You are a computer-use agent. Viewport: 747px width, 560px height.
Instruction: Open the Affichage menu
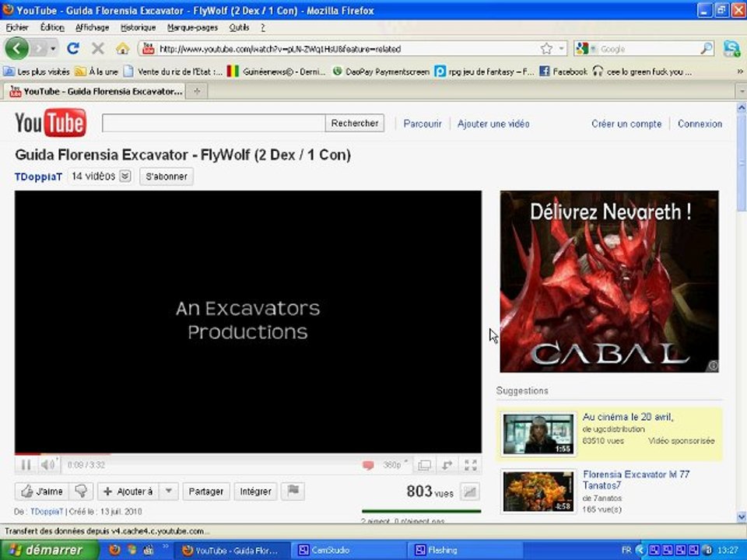[93, 28]
